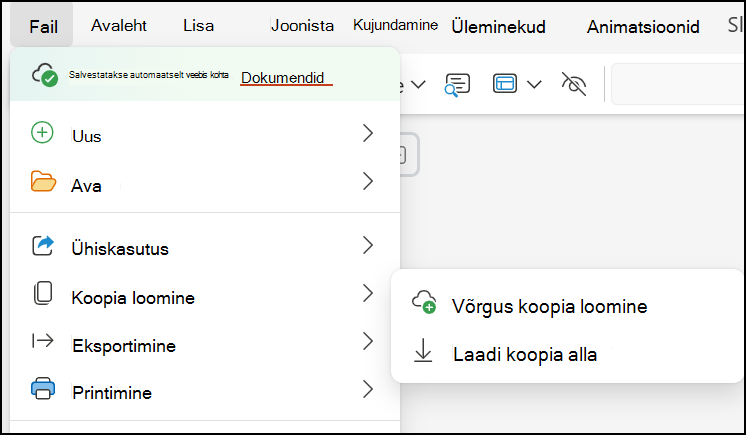Open the Dokumendid location link
Screen dimensions: 746x435
click(x=283, y=78)
